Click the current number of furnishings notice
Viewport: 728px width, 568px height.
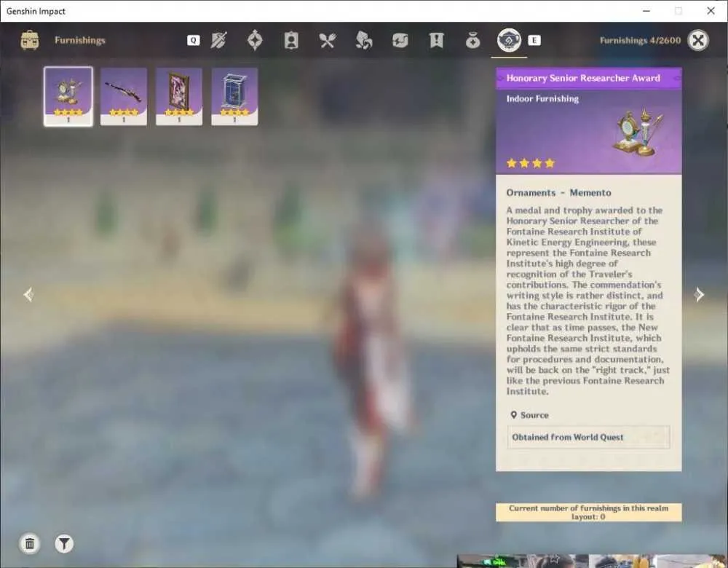point(589,512)
